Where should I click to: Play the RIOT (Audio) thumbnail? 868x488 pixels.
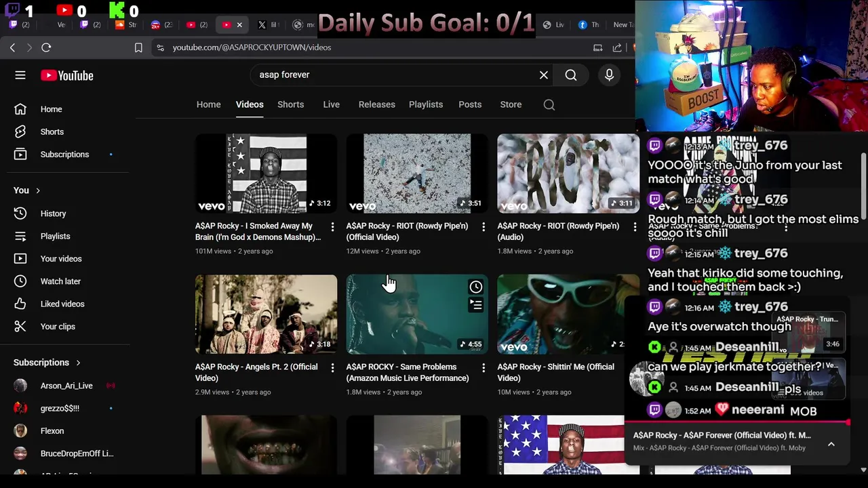click(568, 174)
